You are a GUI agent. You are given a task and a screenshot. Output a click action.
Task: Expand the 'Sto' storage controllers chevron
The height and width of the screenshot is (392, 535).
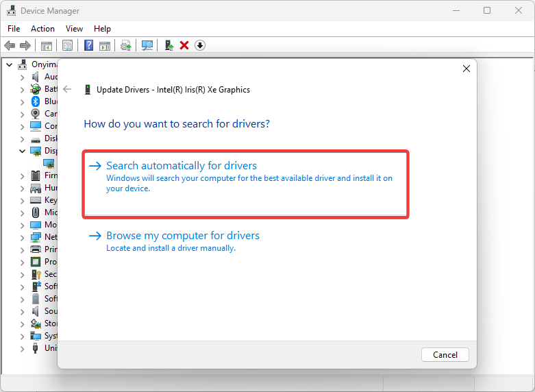(x=22, y=324)
